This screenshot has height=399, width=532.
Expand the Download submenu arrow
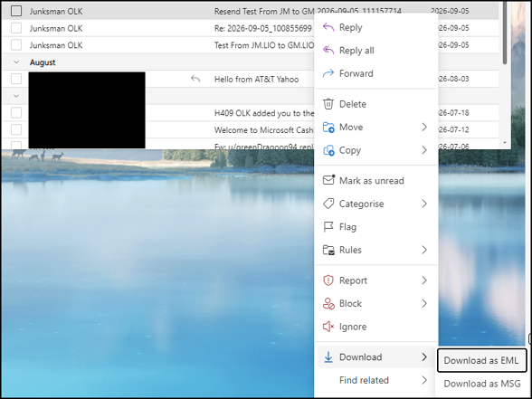tap(424, 356)
